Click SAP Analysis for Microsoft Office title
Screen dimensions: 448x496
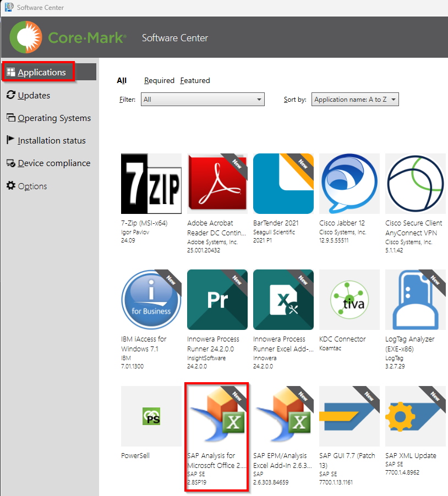217,460
